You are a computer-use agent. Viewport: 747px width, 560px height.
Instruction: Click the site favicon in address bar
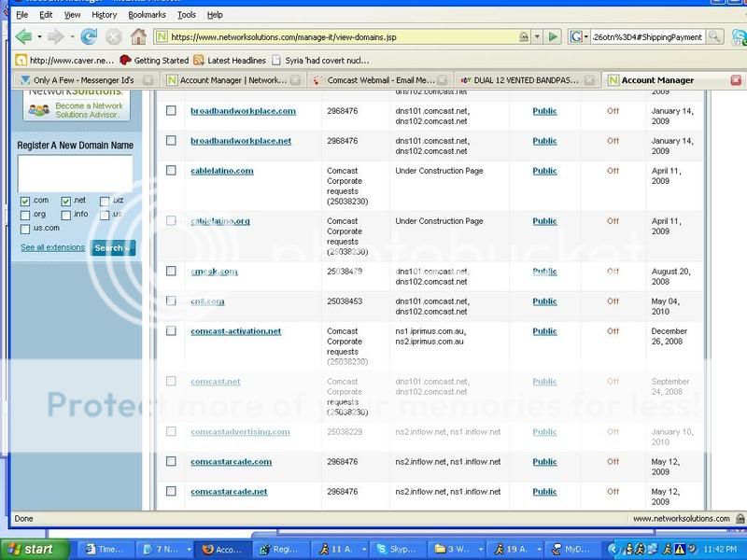coord(162,36)
